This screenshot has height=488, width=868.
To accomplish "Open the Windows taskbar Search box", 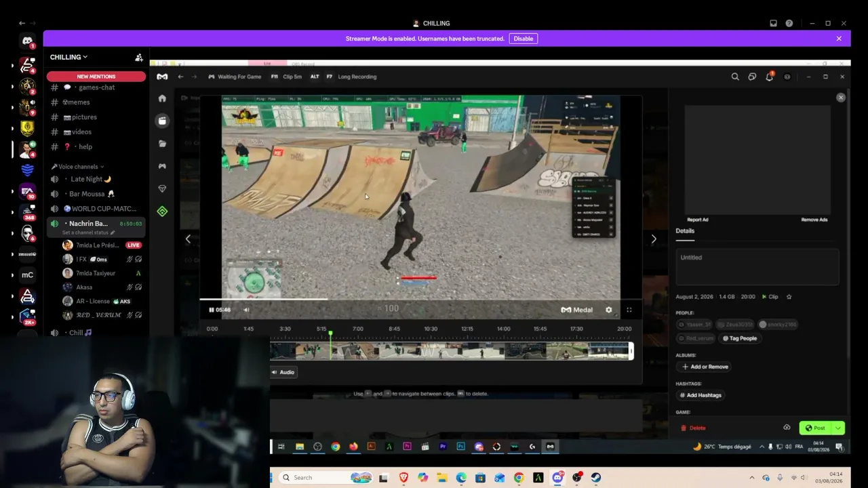I will point(325,478).
